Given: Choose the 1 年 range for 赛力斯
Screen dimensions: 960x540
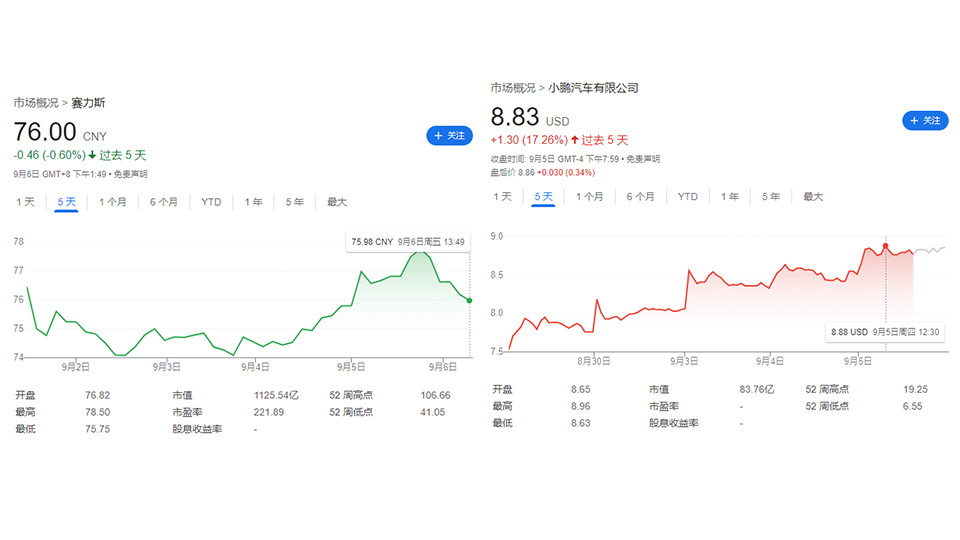Looking at the screenshot, I should (253, 201).
